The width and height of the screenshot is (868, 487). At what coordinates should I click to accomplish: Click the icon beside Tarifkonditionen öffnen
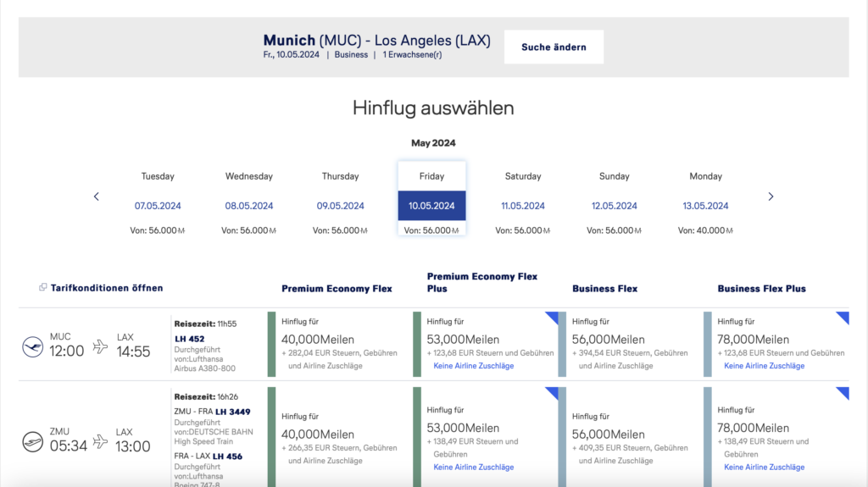point(43,288)
